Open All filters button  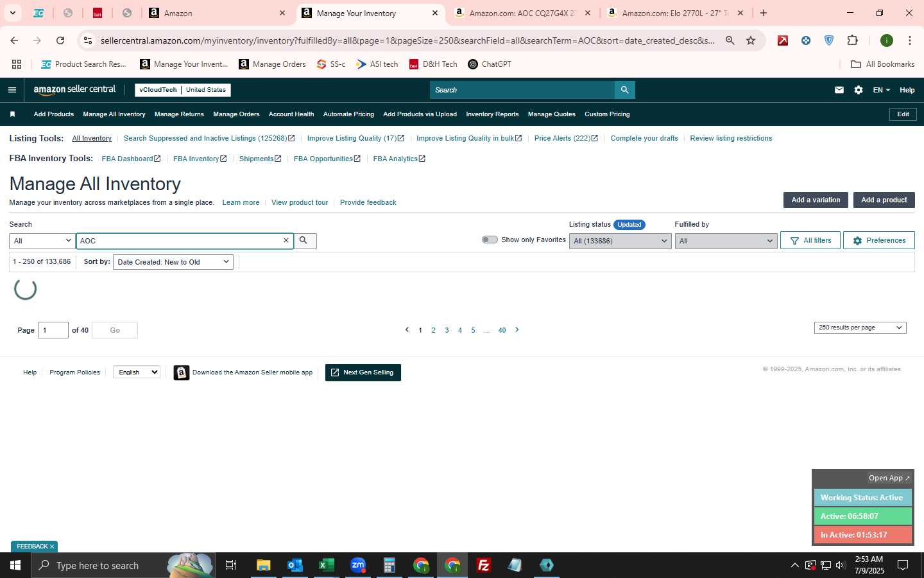coord(810,240)
